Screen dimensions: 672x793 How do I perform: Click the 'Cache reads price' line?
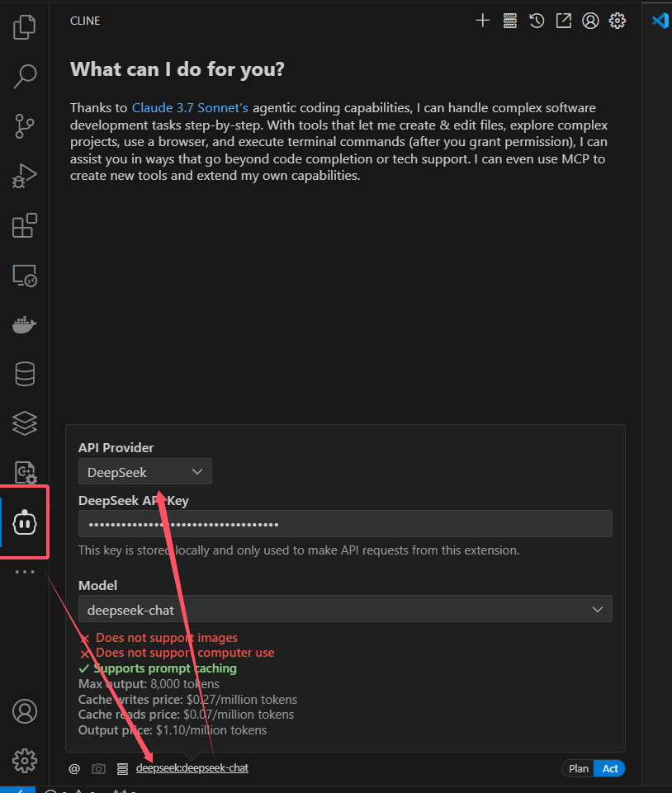point(186,715)
